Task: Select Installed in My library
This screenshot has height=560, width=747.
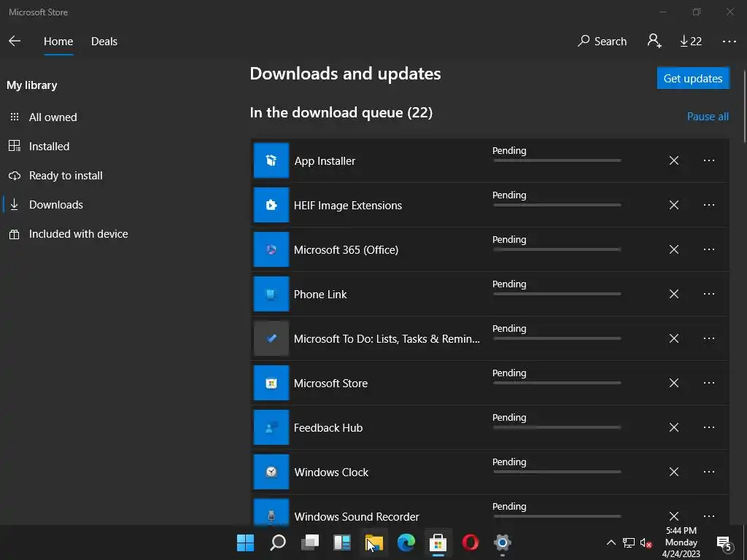Action: click(49, 146)
